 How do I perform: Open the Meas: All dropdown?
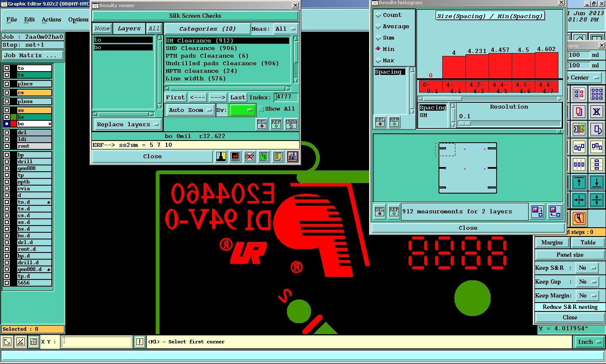(286, 29)
